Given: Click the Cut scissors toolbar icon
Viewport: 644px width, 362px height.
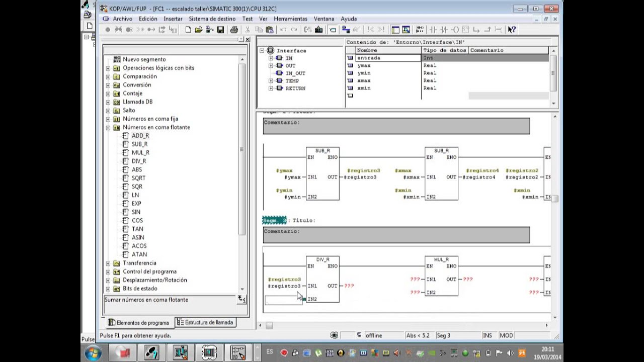Looking at the screenshot, I should coord(248,30).
